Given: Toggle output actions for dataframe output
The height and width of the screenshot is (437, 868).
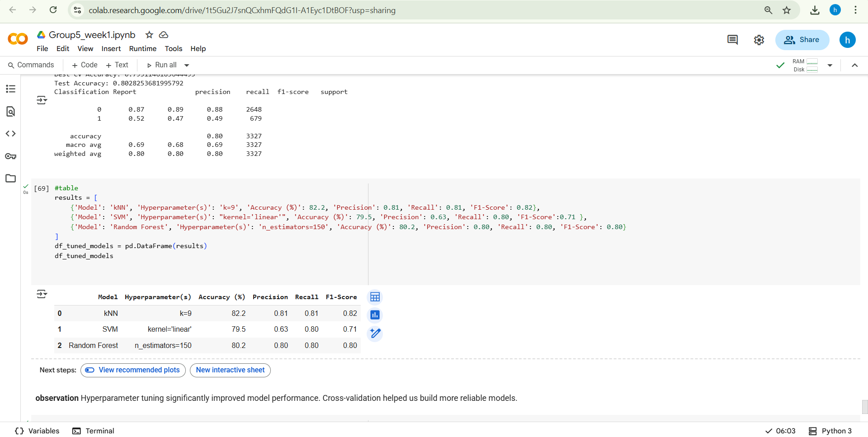Looking at the screenshot, I should coord(42,294).
